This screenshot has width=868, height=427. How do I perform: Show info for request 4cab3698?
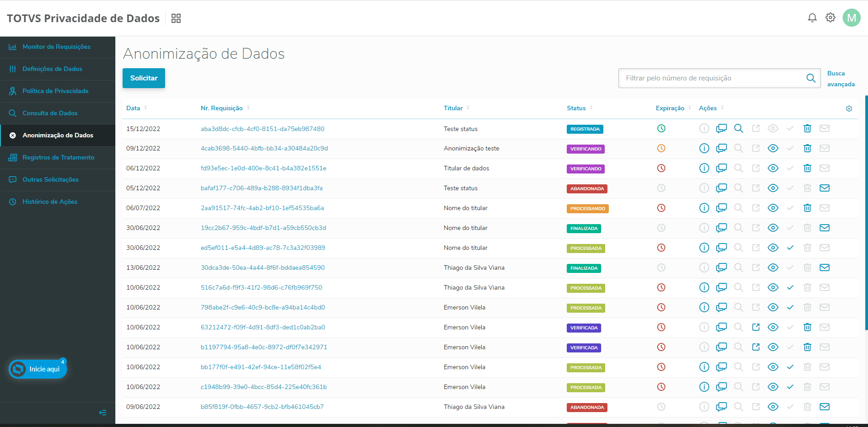(x=704, y=148)
